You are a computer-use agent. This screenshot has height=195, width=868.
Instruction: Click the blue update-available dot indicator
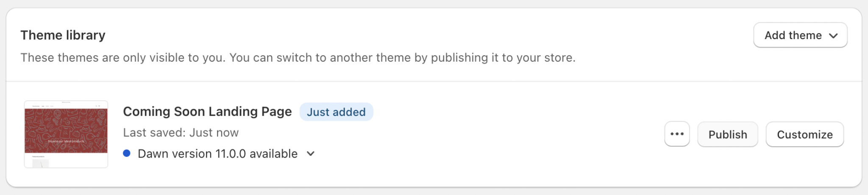coord(126,153)
